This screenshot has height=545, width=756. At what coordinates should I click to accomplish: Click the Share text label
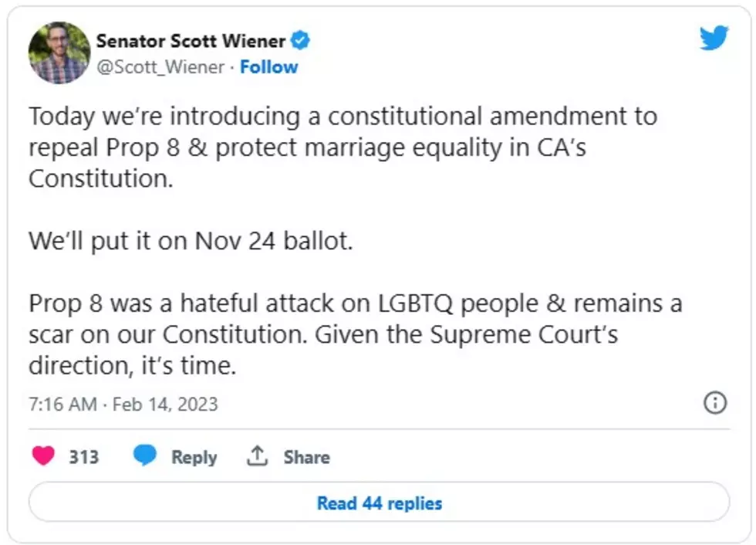tap(307, 457)
